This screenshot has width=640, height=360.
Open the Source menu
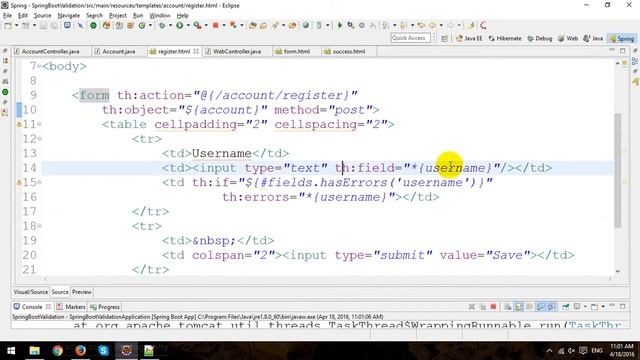[42, 16]
